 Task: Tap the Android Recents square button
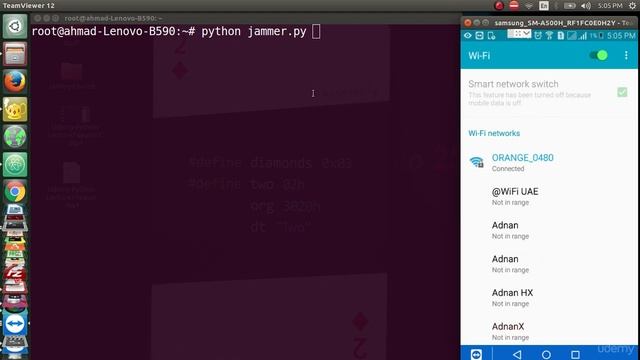point(575,354)
